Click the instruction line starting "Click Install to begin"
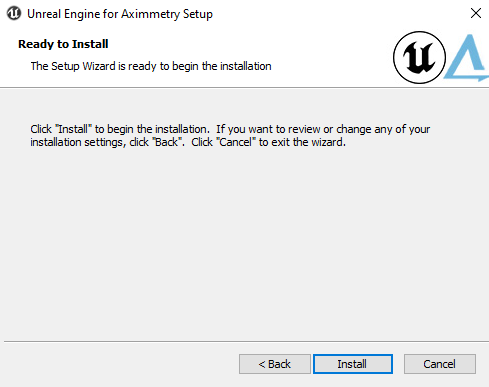Image resolution: width=489 pixels, height=387 pixels. [x=230, y=129]
